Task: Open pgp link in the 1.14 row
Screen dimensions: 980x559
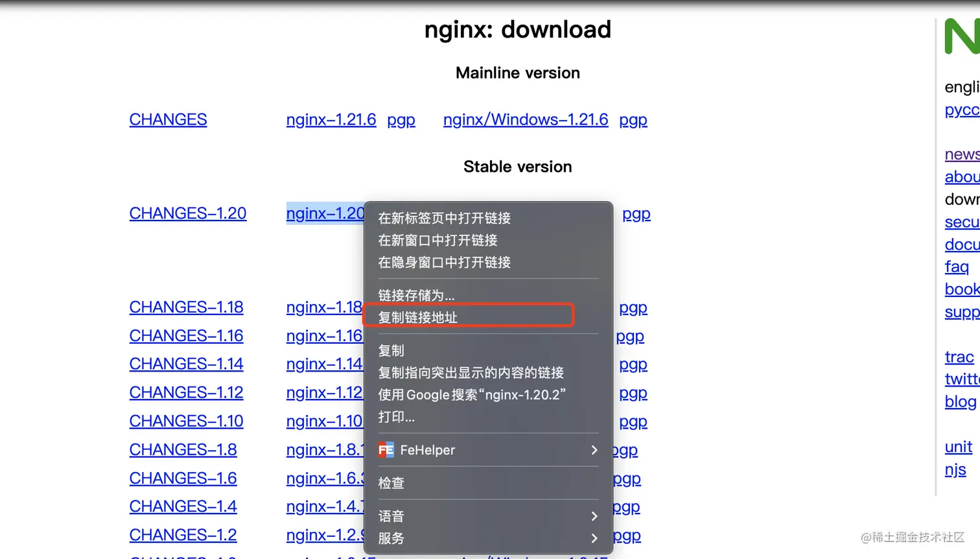Action: pyautogui.click(x=633, y=365)
